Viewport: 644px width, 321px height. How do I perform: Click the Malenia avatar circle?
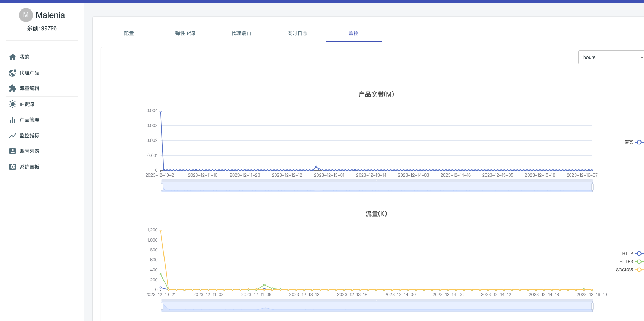pos(26,15)
